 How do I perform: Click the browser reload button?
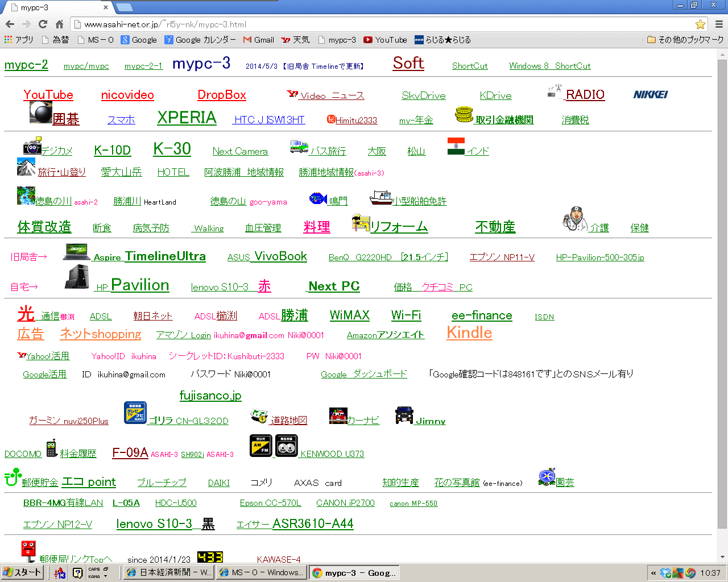[x=43, y=24]
